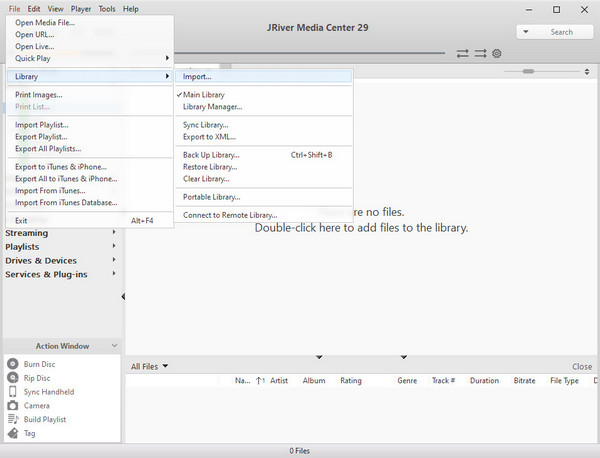Select the checked Main Library entry
Viewport: 600px width, 458px height.
point(264,95)
